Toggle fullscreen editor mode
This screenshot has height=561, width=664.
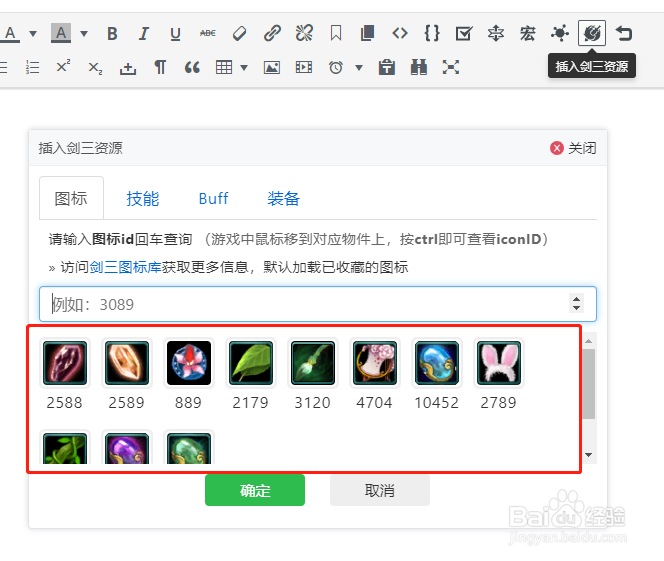click(451, 67)
